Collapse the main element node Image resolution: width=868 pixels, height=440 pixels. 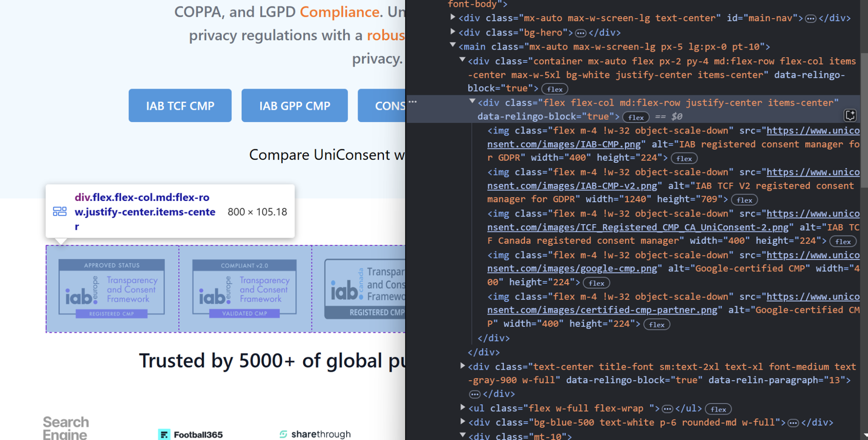(453, 45)
